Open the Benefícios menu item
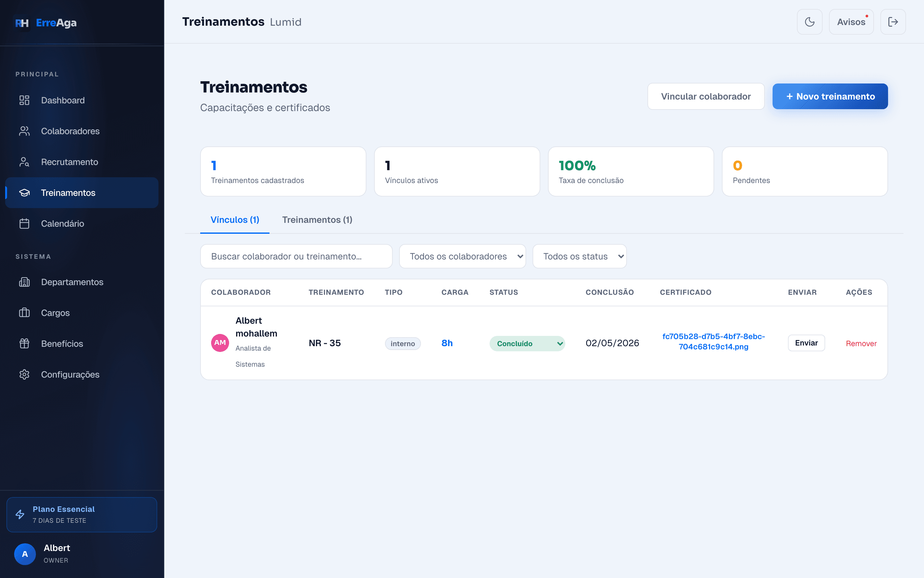The width and height of the screenshot is (924, 578). click(x=82, y=344)
